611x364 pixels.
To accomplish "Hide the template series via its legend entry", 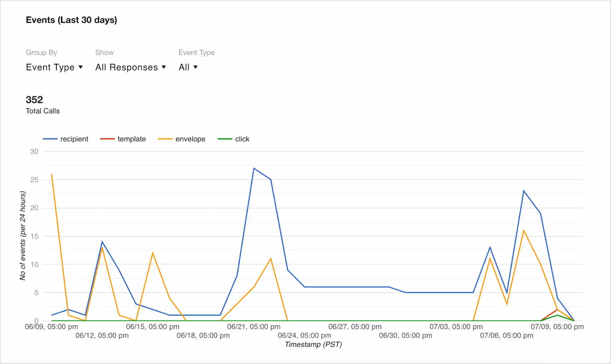I will [132, 139].
